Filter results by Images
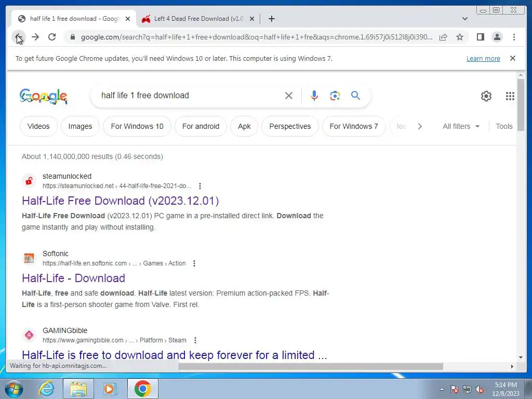 tap(80, 126)
